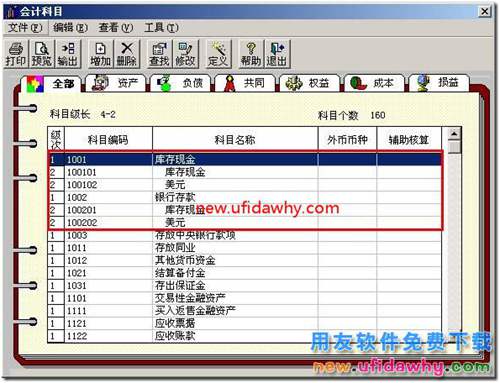Click the 定义 (Define) wand icon

[218, 54]
